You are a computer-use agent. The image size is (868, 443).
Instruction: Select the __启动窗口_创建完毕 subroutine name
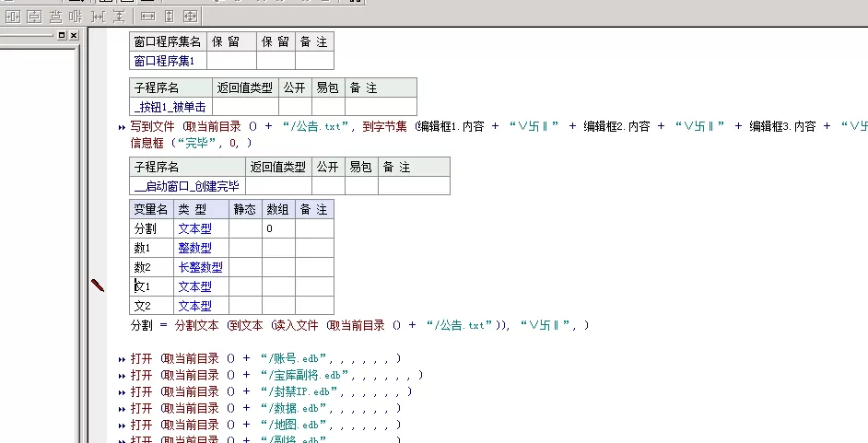[x=187, y=186]
